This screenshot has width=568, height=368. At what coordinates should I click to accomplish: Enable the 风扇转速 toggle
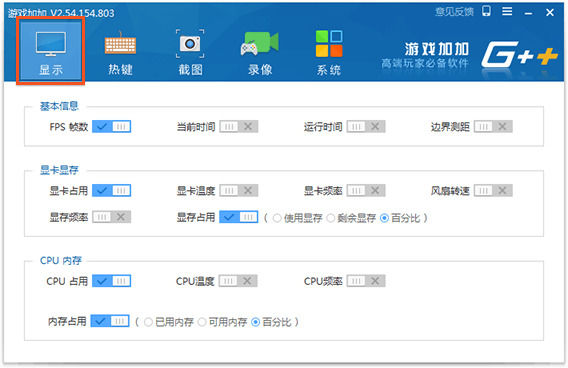click(493, 191)
